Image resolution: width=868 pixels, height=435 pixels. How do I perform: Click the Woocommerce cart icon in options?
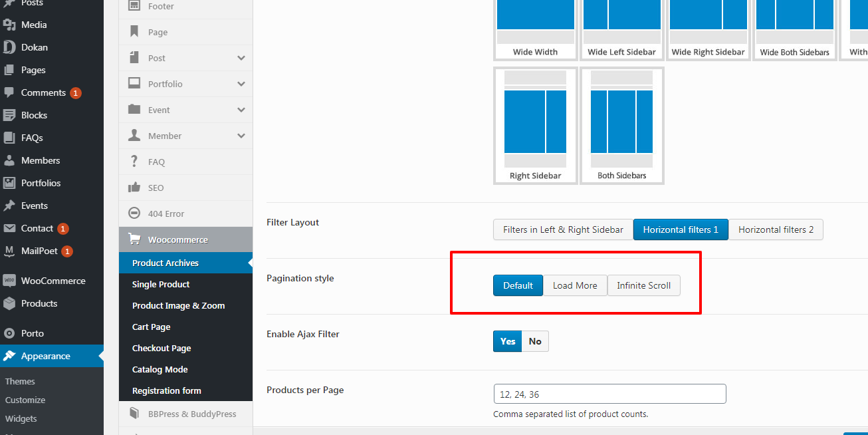(134, 239)
